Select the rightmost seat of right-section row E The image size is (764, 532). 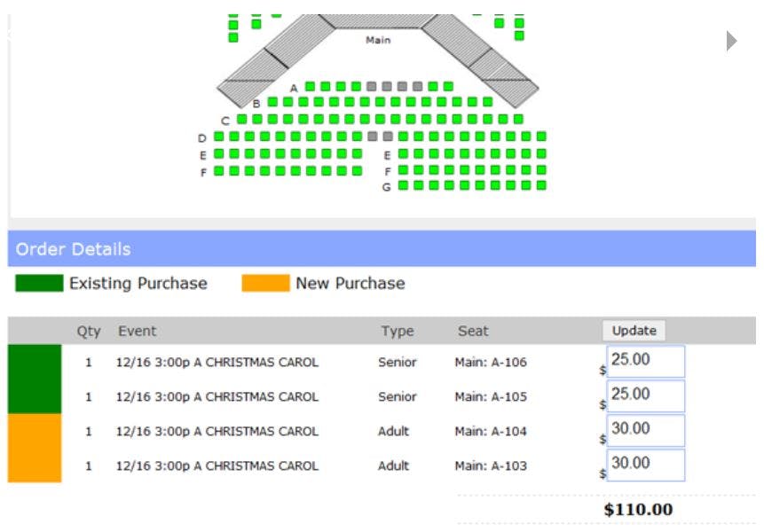tap(541, 153)
